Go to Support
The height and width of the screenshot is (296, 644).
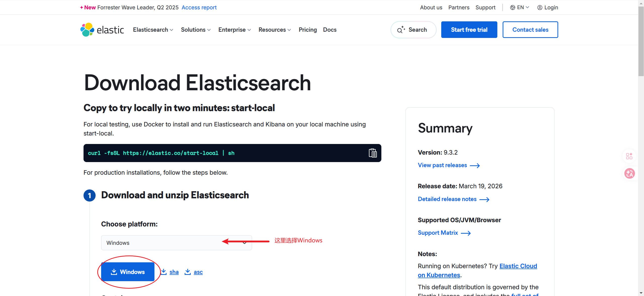(x=485, y=8)
